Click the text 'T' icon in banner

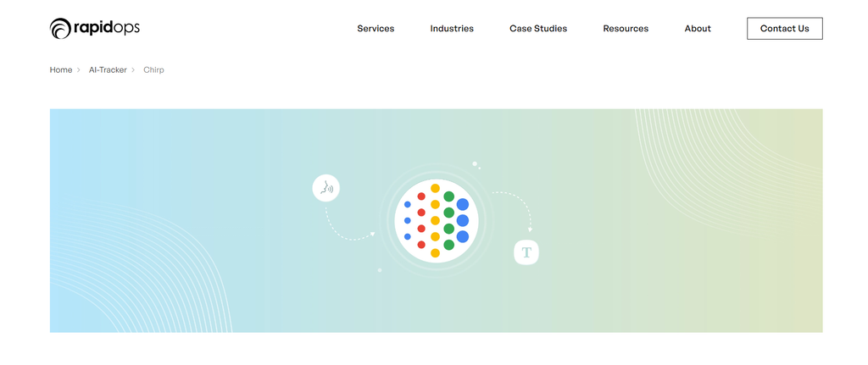tap(526, 252)
